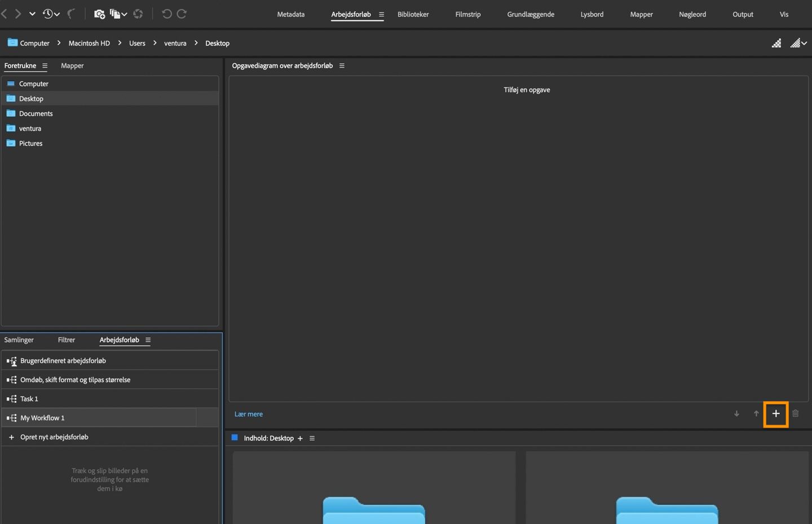Select the Omdøb, skift format preset
The image size is (812, 524).
point(110,380)
